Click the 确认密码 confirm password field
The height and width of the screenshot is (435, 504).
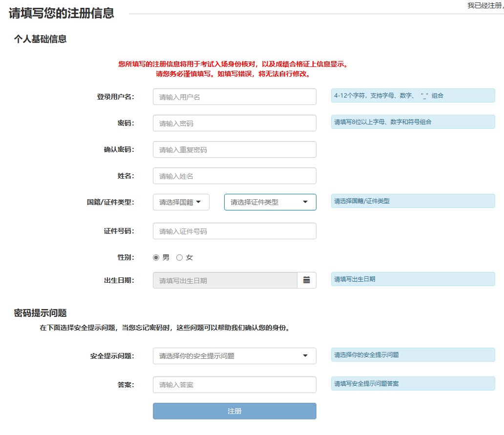(x=234, y=149)
